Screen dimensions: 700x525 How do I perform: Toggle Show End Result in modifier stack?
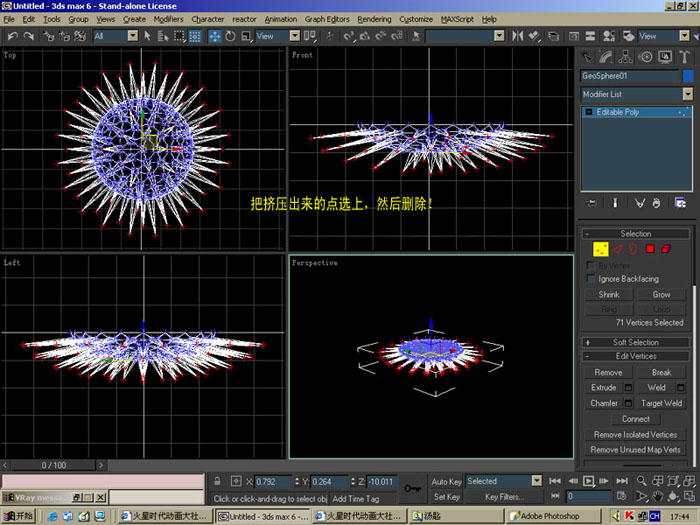pyautogui.click(x=615, y=203)
